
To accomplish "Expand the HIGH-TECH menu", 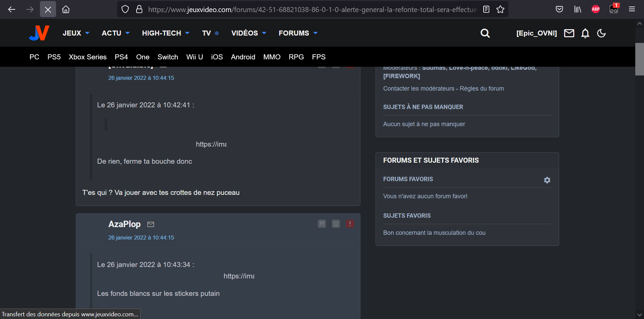I will [166, 33].
